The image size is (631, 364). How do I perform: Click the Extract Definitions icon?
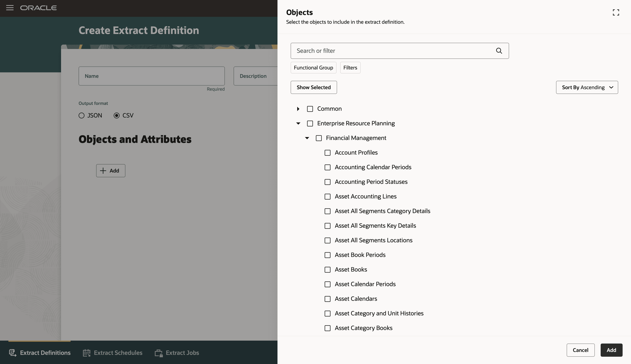coord(12,352)
